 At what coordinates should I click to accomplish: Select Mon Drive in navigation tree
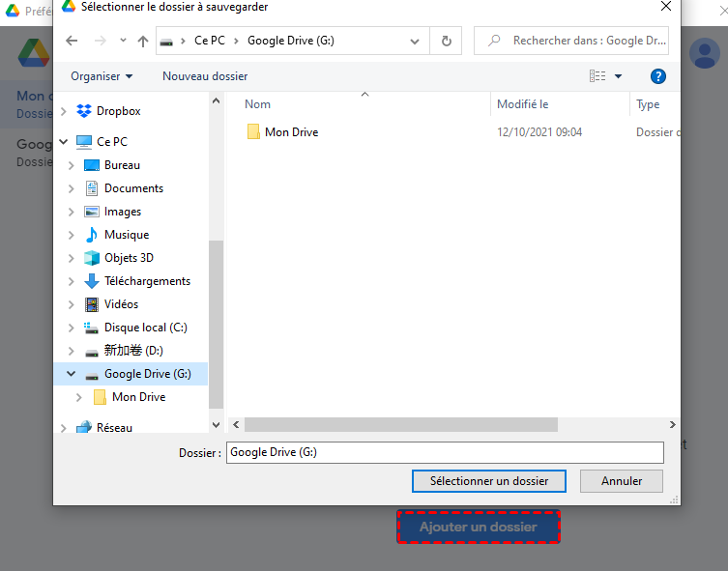click(138, 397)
